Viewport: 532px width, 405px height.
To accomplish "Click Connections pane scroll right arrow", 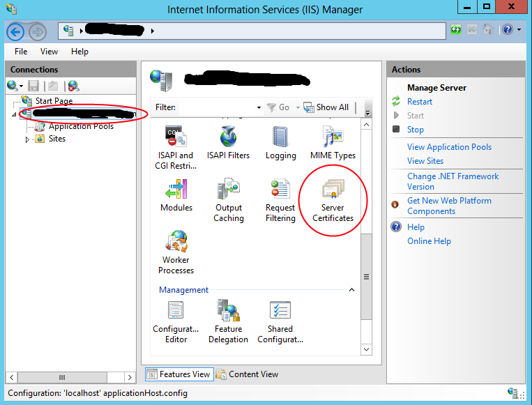I will tap(130, 377).
